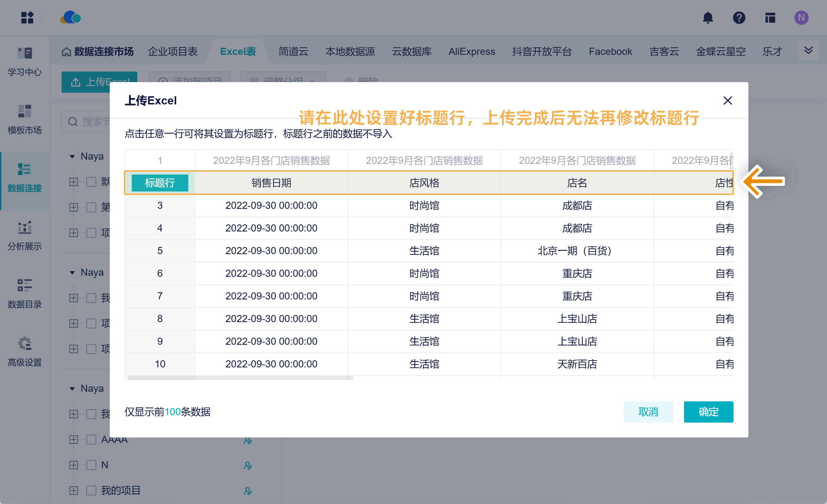This screenshot has height=504, width=827.
Task: Open the notifications bell icon
Action: point(708,18)
